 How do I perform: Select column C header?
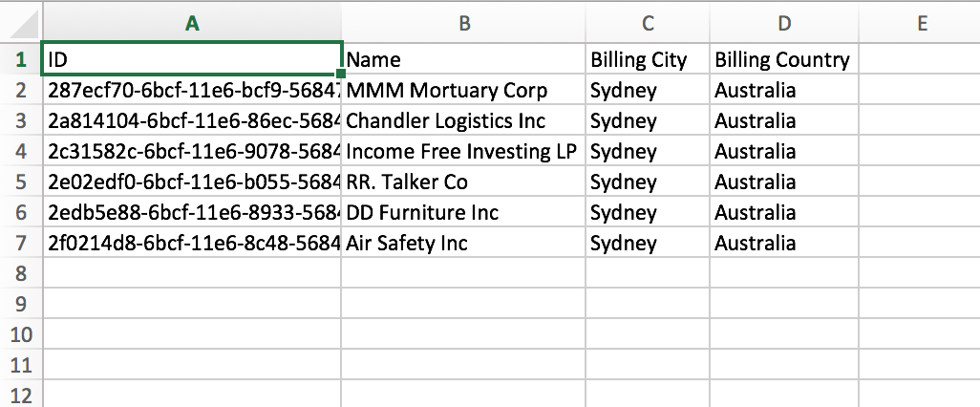tap(648, 25)
